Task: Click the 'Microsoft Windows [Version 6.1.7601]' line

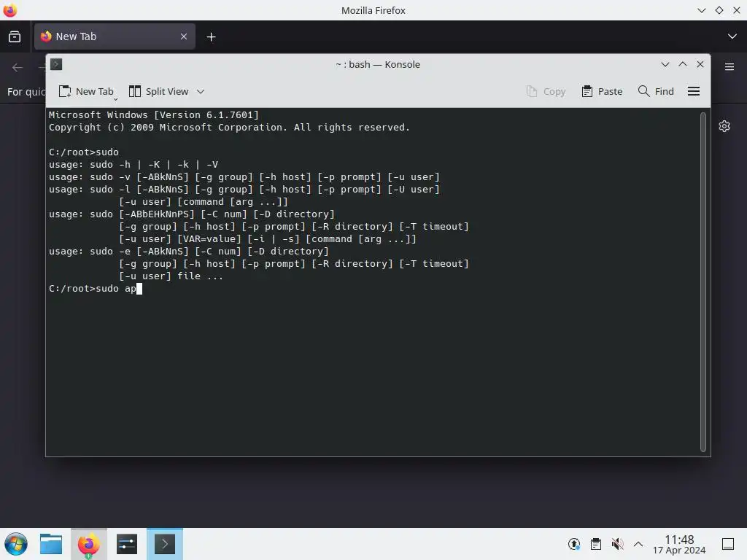Action: 153,114
